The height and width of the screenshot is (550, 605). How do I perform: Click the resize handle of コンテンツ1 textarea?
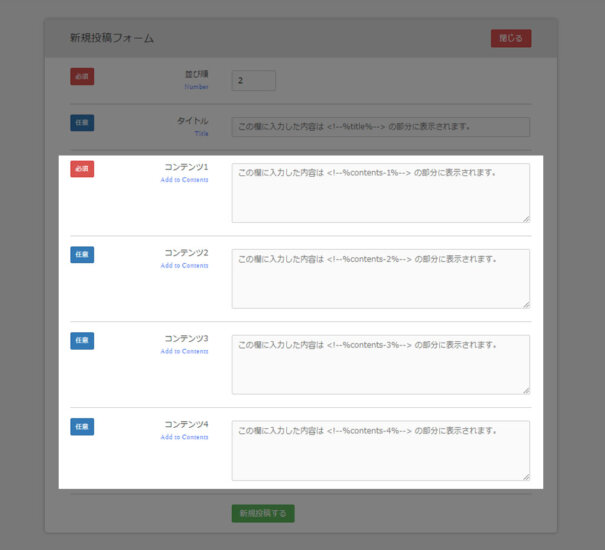point(525,218)
